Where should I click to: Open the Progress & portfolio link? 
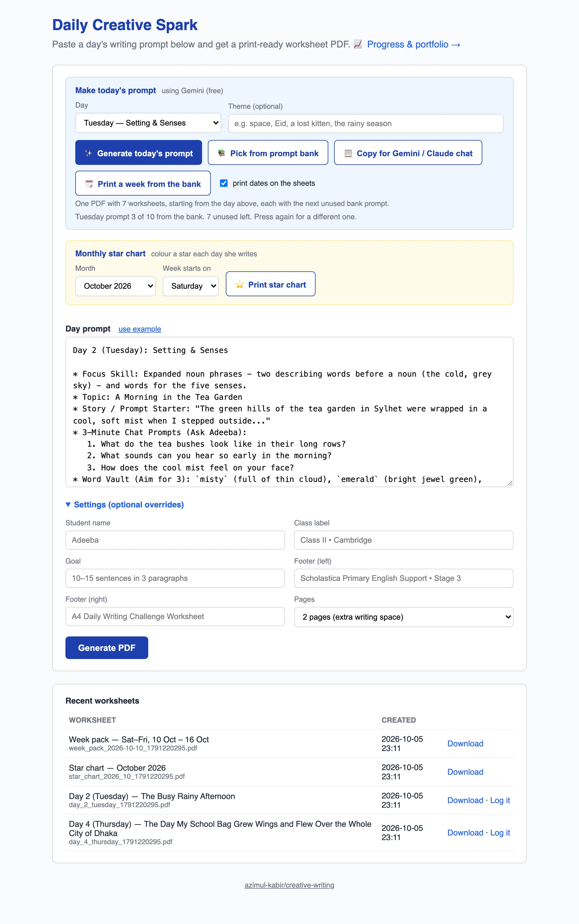coord(414,44)
